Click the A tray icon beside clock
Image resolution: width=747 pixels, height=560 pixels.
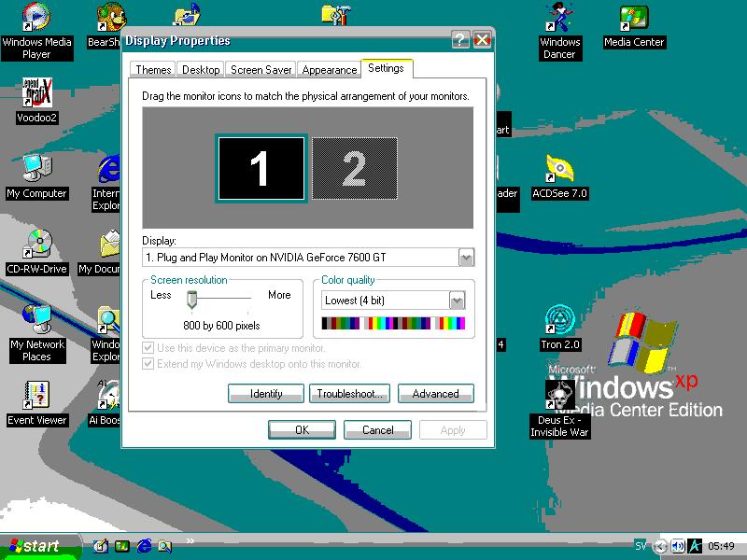pyautogui.click(x=695, y=546)
